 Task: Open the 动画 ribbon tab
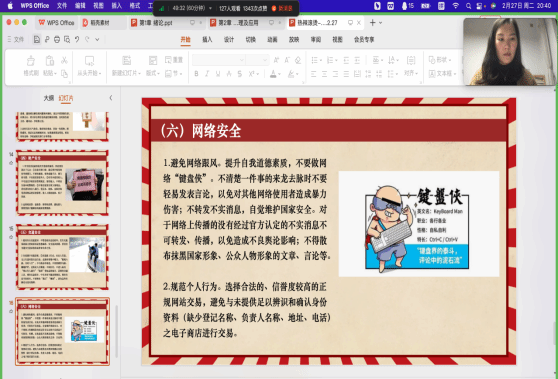[272, 40]
